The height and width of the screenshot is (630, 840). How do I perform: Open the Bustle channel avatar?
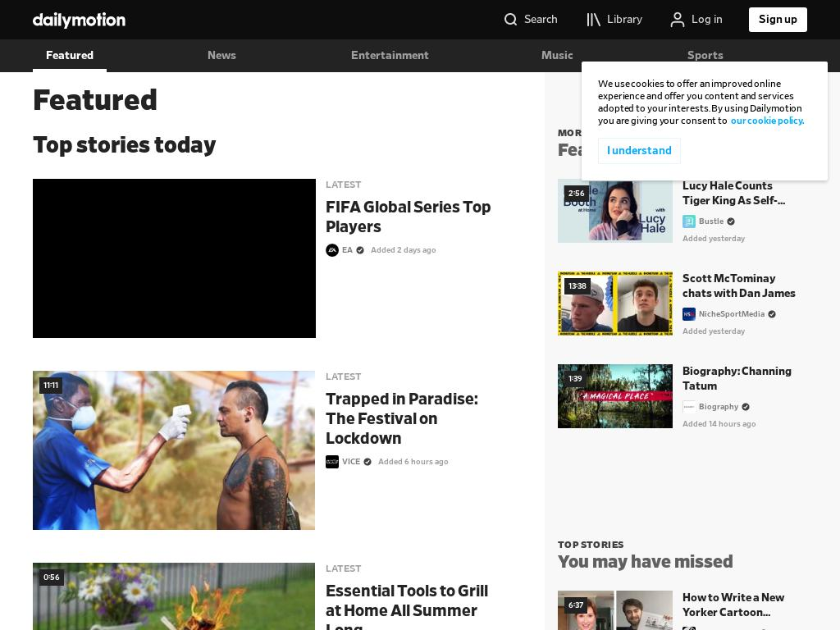pyautogui.click(x=689, y=221)
